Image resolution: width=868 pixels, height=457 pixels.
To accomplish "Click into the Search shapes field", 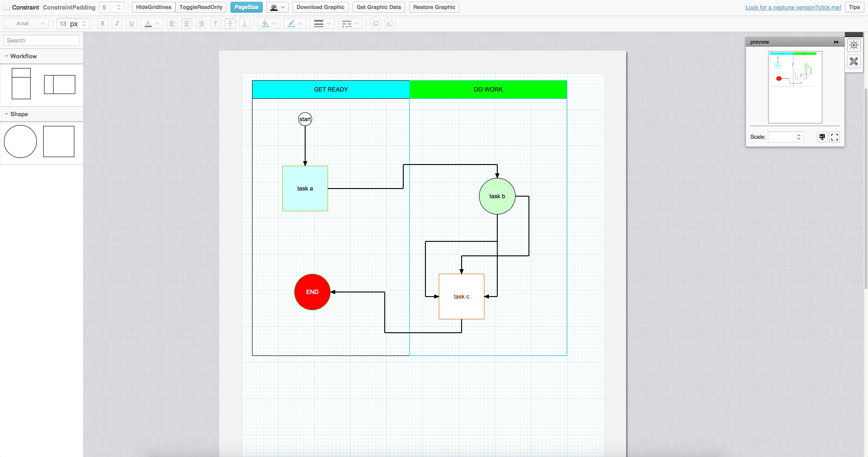I will [x=42, y=40].
